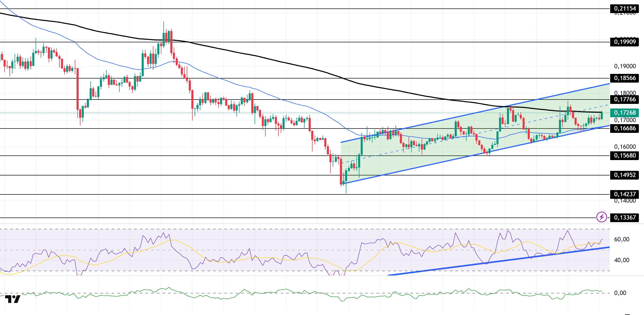Click the 0,16000 price axis tick
The image size is (644, 315).
coord(625,147)
